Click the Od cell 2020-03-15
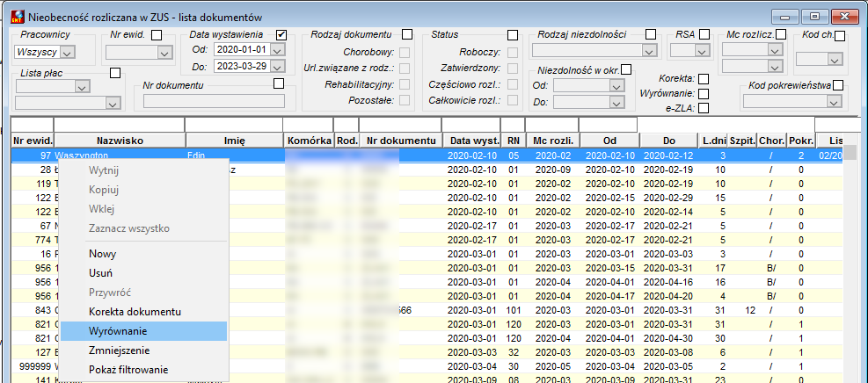868x383 pixels. point(609,268)
